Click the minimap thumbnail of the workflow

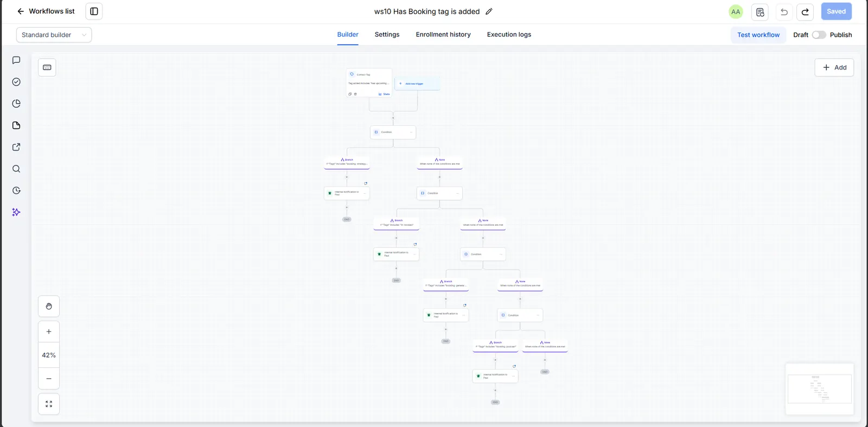click(820, 389)
